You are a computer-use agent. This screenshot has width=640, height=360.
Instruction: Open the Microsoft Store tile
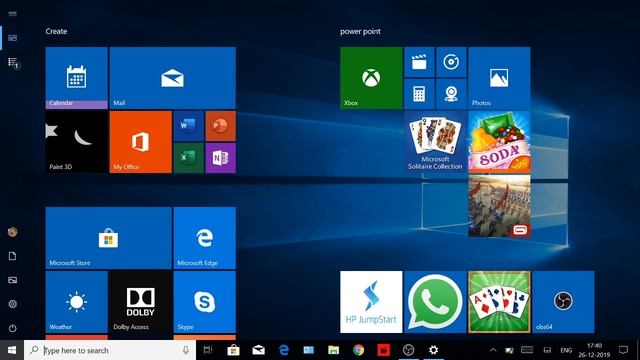[x=109, y=238]
